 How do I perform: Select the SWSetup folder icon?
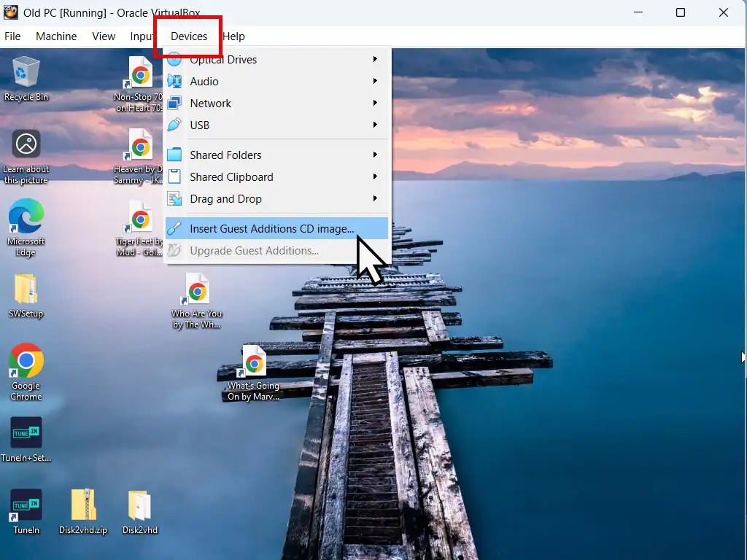pos(26,289)
